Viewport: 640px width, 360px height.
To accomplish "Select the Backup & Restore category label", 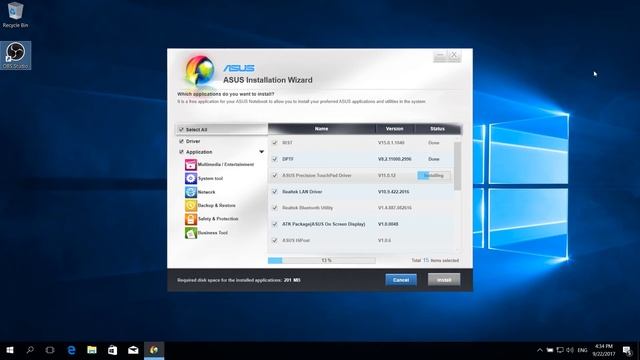I will point(216,205).
